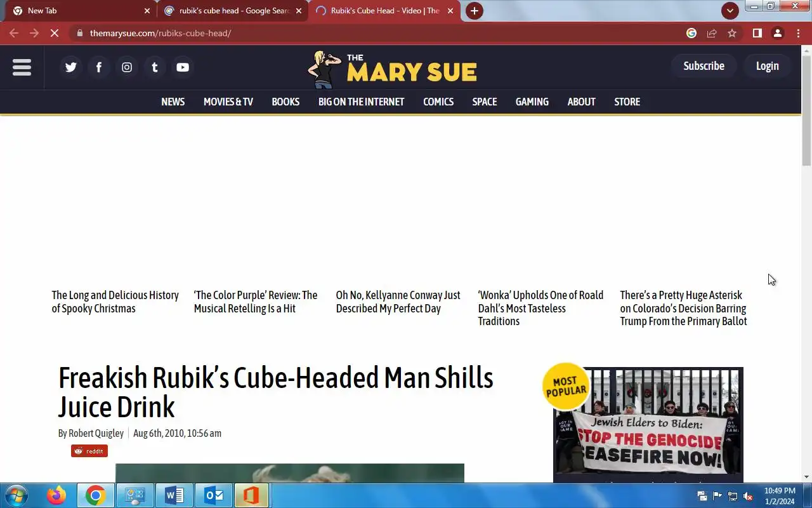Open a new tab with the plus button
The height and width of the screenshot is (508, 812).
tap(474, 11)
